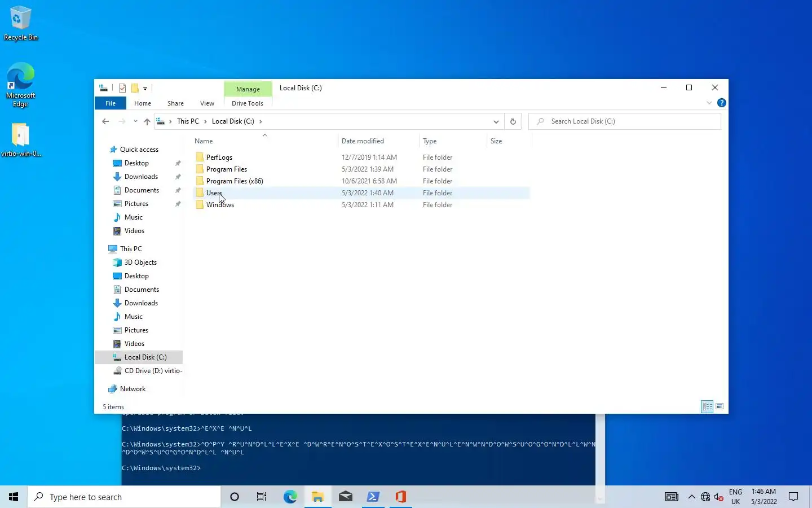Click the Properties quick access toolbar icon

[122, 88]
